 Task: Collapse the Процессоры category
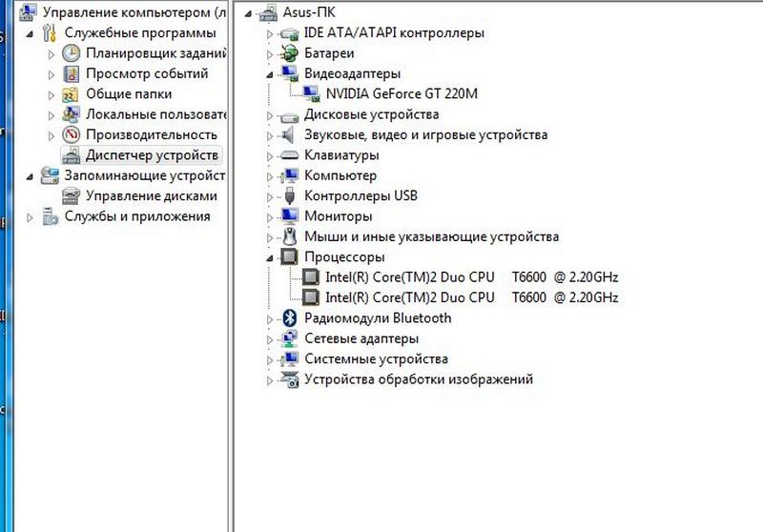coord(271,257)
